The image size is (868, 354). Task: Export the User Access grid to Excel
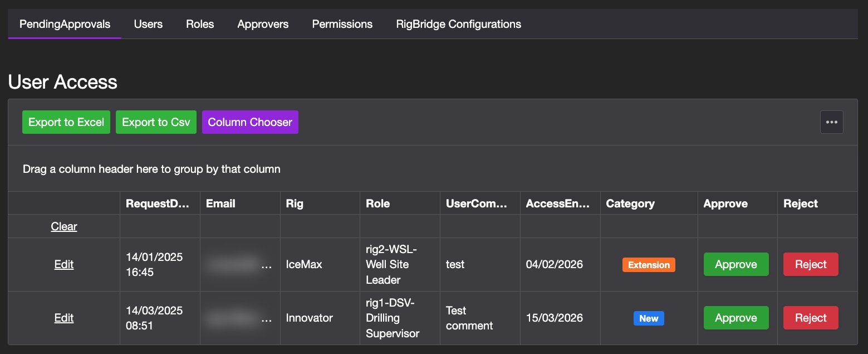(66, 122)
